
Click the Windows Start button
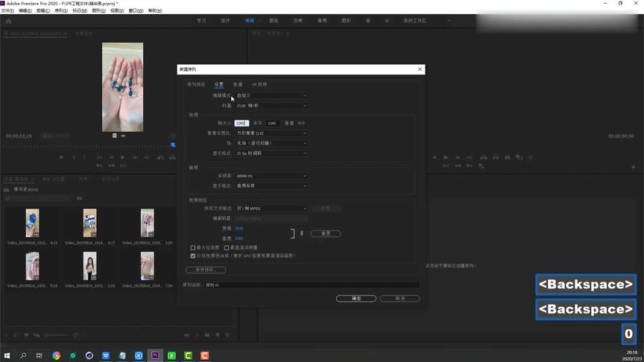tap(7, 355)
